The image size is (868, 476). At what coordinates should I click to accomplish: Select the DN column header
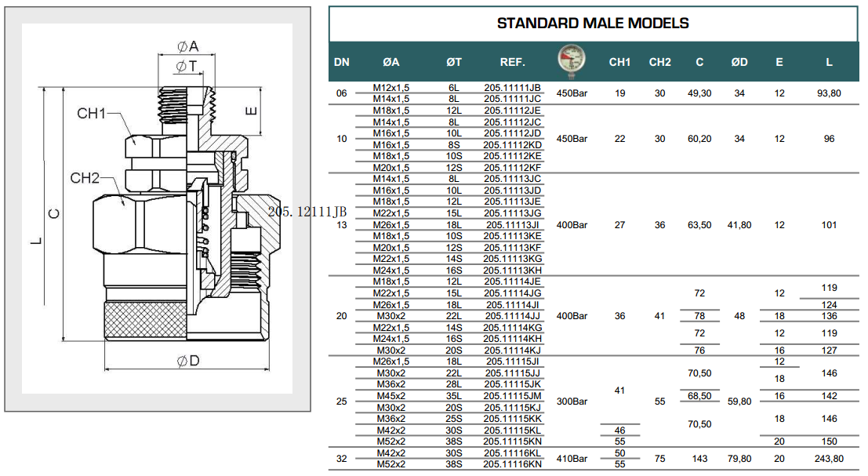[x=342, y=63]
